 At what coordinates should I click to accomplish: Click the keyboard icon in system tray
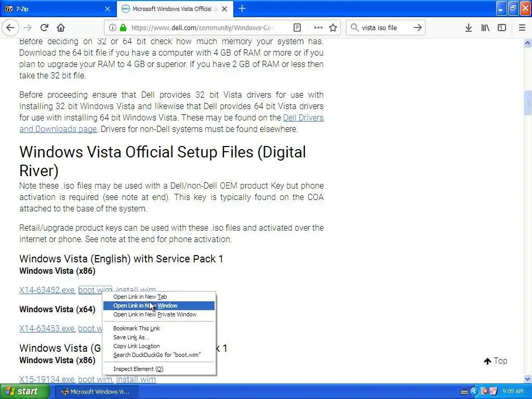[x=465, y=392]
